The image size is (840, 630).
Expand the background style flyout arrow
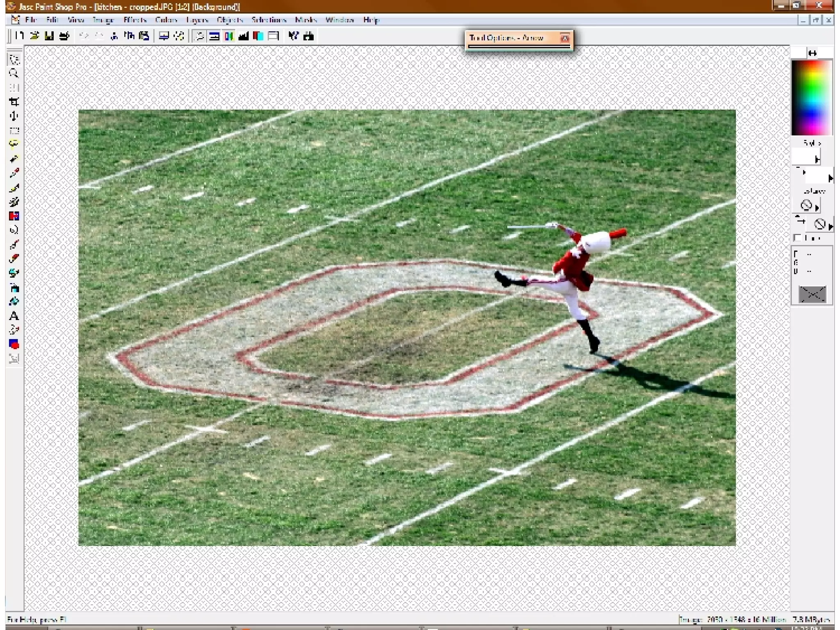830,178
